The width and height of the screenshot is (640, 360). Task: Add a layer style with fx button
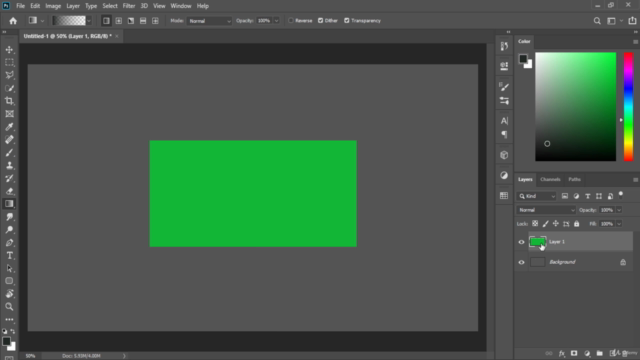(x=562, y=353)
